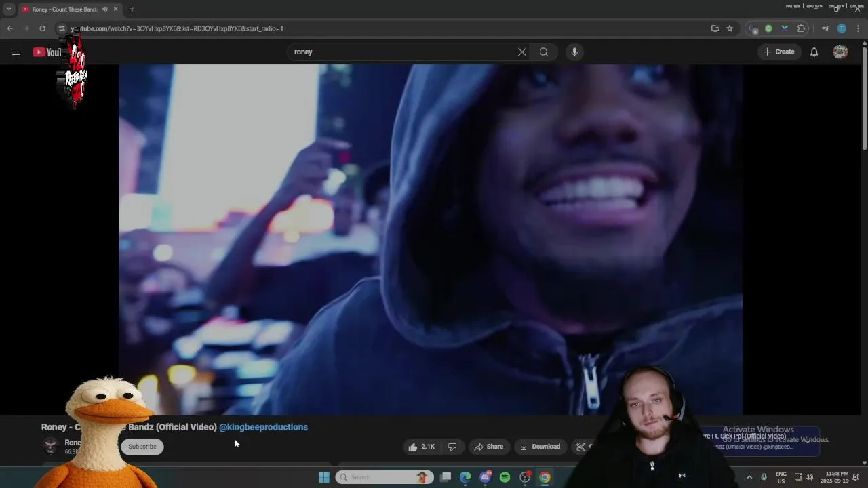The image size is (868, 488).
Task: Clear the search box with the X
Action: pos(522,52)
